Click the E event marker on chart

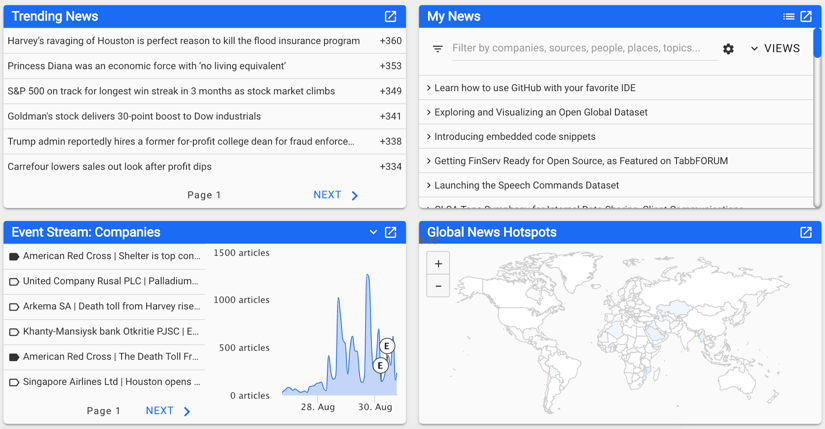[x=386, y=346]
